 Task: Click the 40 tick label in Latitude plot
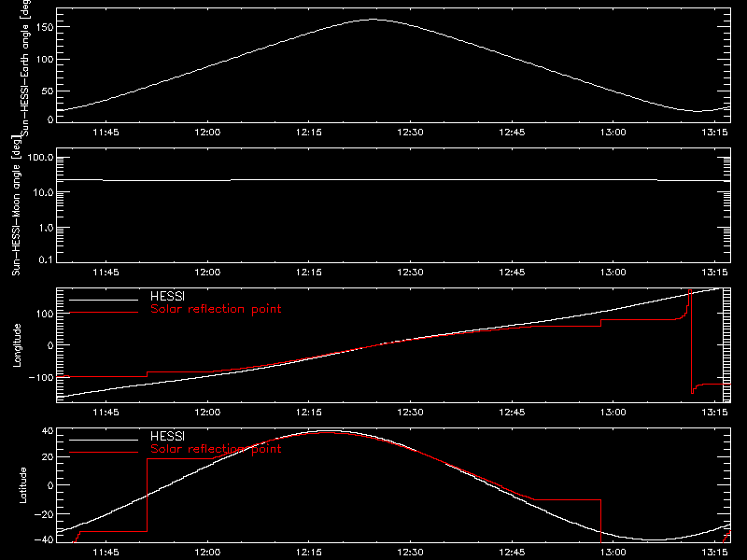(x=49, y=431)
